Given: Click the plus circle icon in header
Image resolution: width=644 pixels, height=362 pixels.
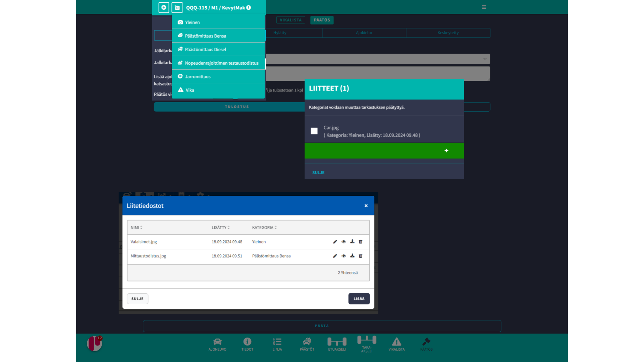Looking at the screenshot, I should coord(164,7).
